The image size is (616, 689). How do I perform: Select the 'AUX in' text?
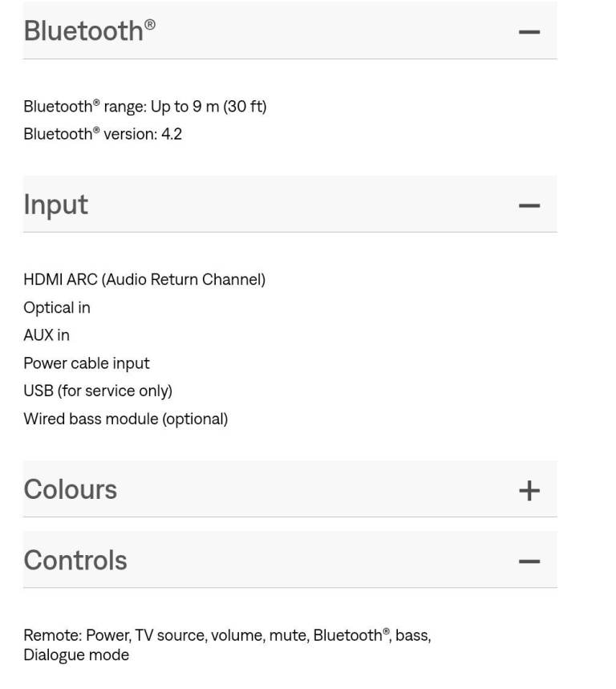pyautogui.click(x=47, y=335)
